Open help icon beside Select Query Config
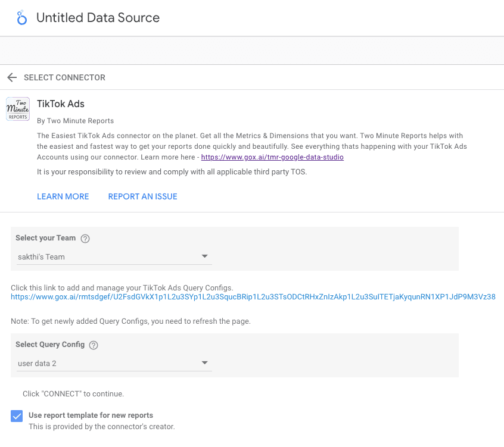This screenshot has height=447, width=504. (x=94, y=345)
